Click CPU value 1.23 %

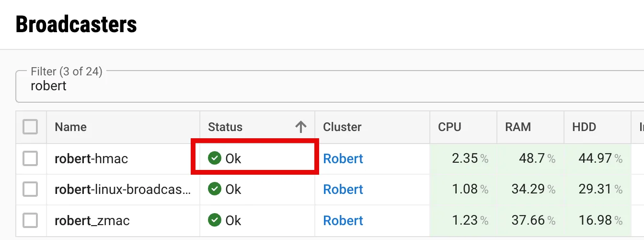click(470, 221)
